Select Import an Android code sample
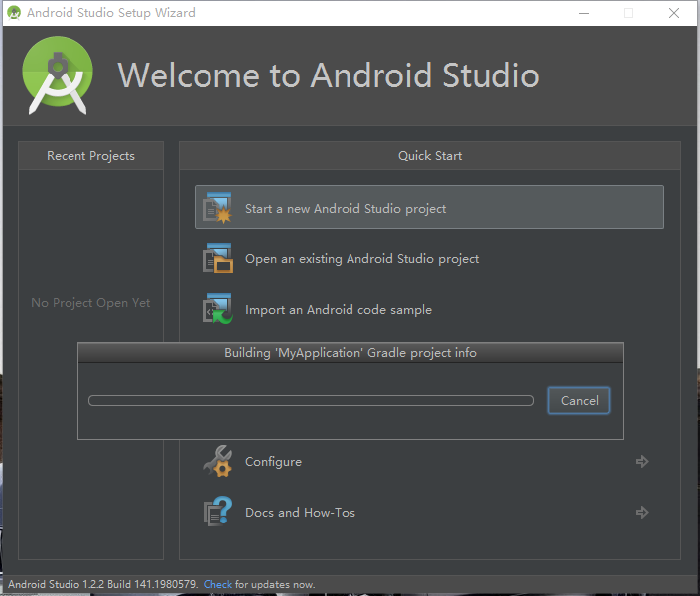Image resolution: width=700 pixels, height=596 pixels. [339, 310]
